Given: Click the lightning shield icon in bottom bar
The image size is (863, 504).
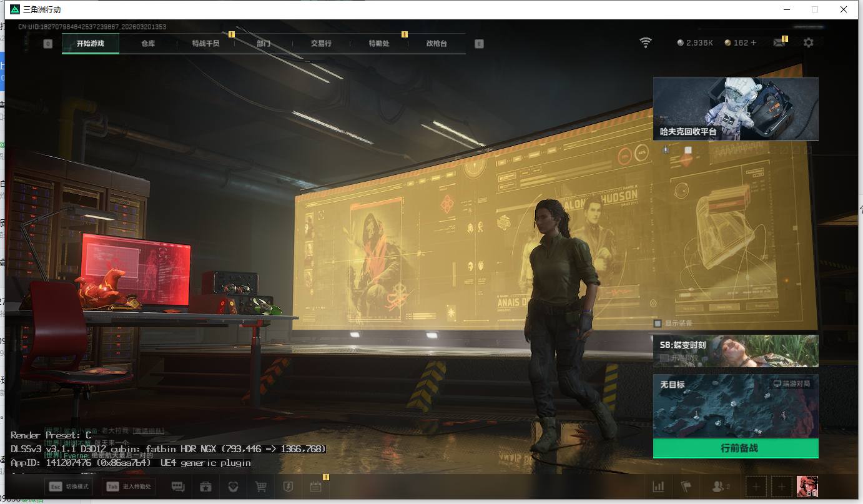Looking at the screenshot, I should [288, 487].
